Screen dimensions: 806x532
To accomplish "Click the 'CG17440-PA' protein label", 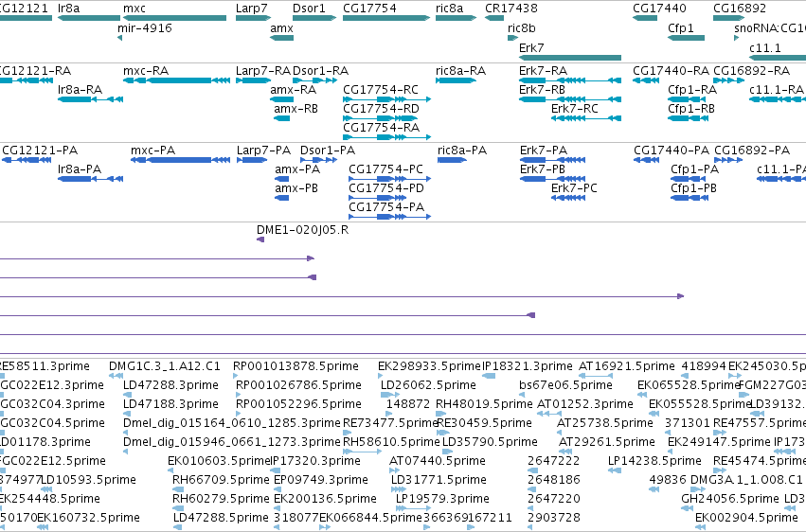I will [x=672, y=150].
